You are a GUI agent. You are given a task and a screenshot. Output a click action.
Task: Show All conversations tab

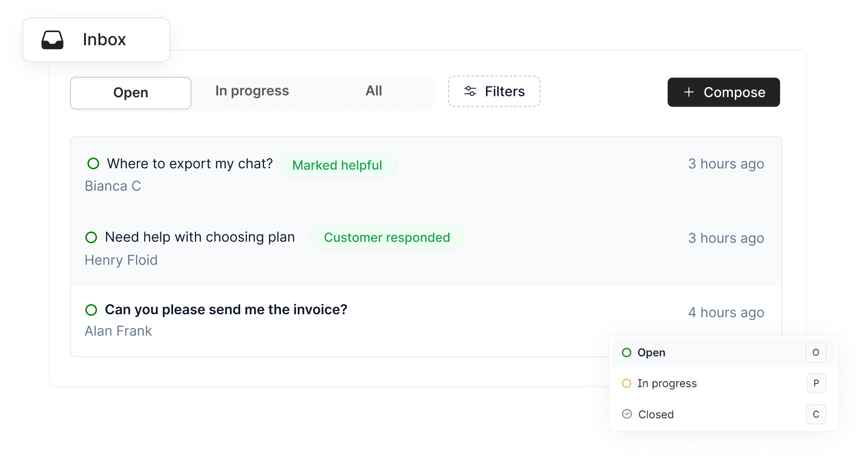pos(374,91)
